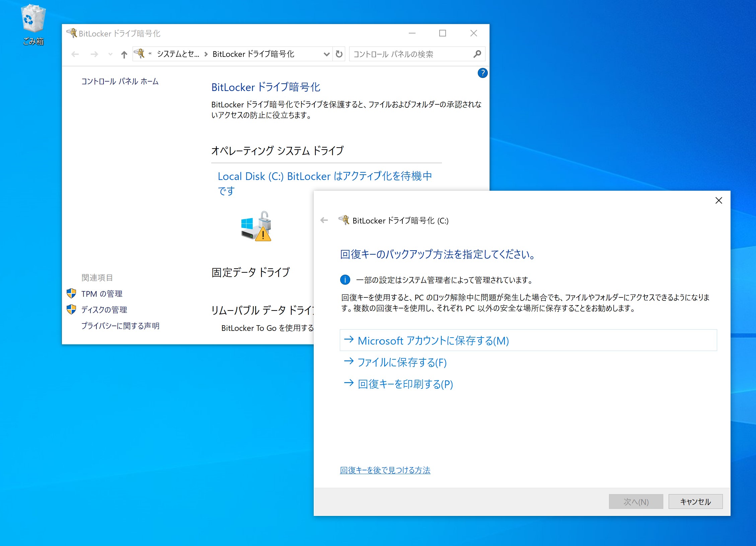Expand the Local Disk (C:) drive entry
Image resolution: width=756 pixels, height=546 pixels.
pos(325,176)
